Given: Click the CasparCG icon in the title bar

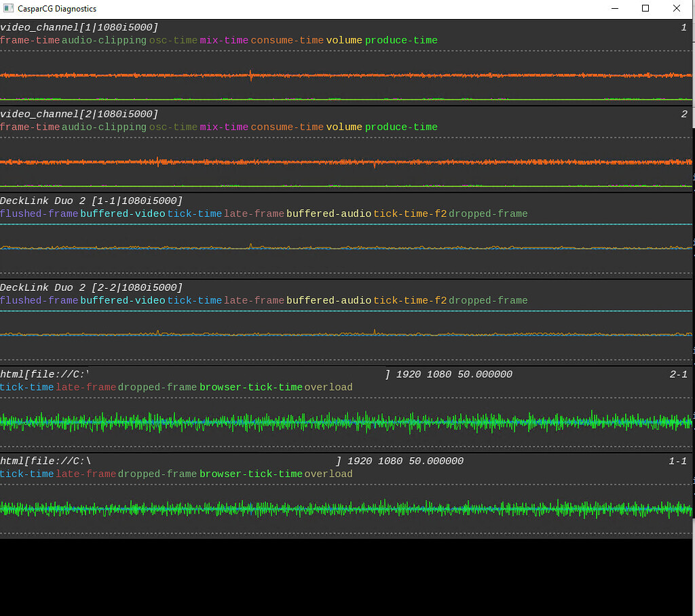Looking at the screenshot, I should [x=8, y=8].
